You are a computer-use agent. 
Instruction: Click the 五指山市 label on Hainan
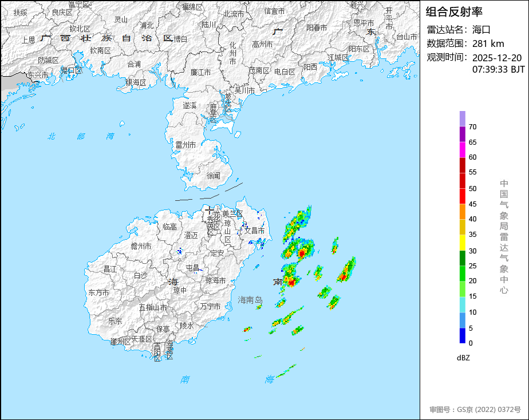153,307
